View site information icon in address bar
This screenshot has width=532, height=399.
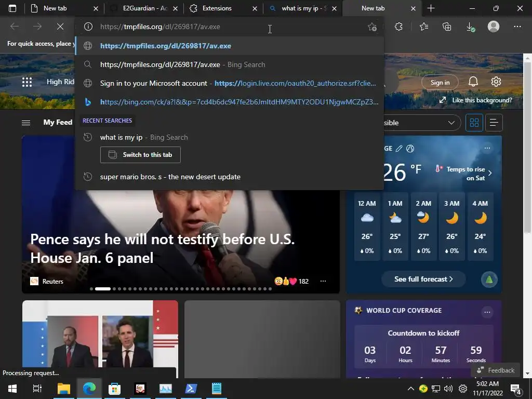88,26
